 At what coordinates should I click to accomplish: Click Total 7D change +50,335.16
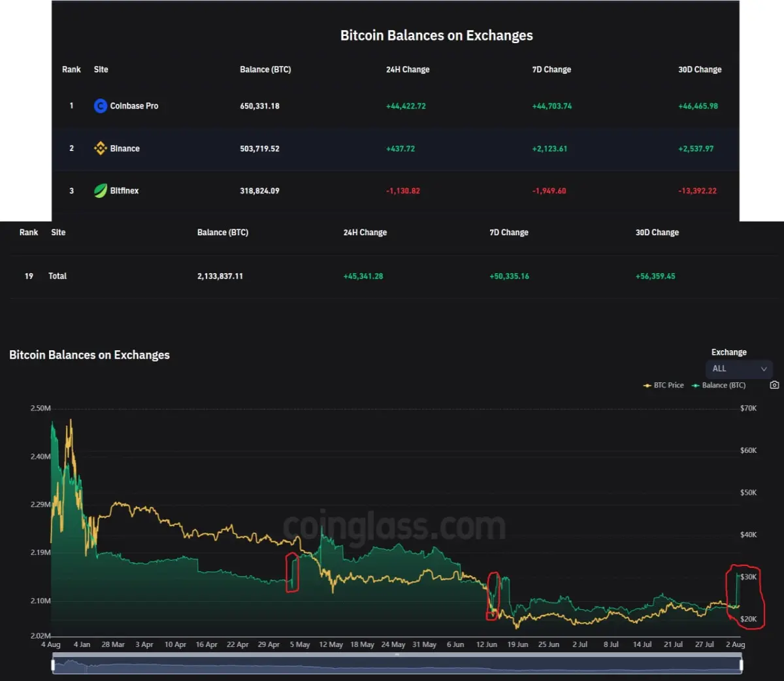click(x=510, y=276)
